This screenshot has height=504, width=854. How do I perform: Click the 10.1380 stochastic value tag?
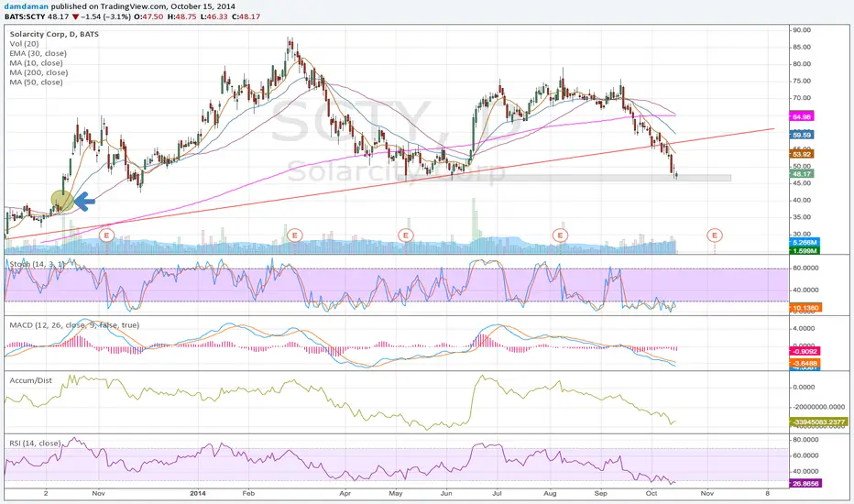tap(805, 308)
